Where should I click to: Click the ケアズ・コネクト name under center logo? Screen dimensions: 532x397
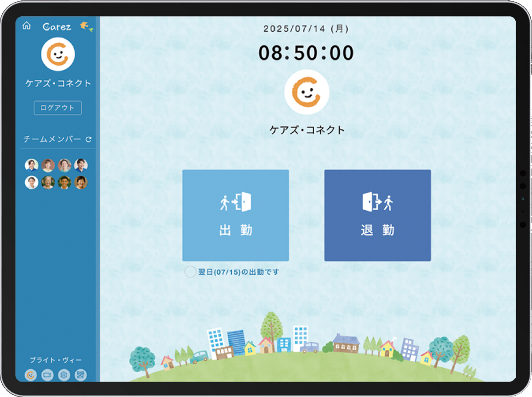[307, 130]
